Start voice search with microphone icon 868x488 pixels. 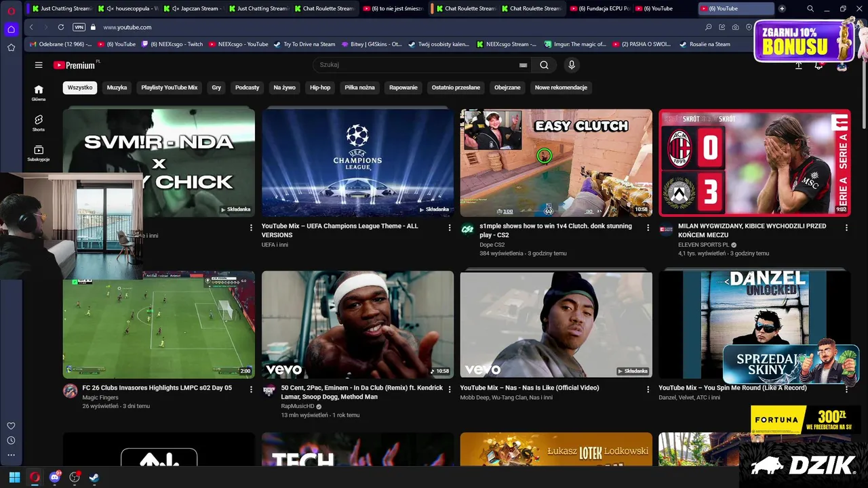(x=572, y=65)
